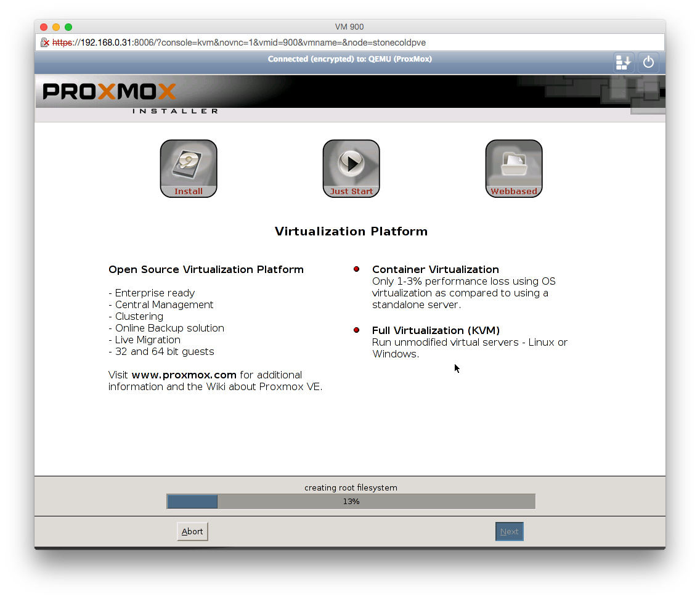This screenshot has height=599, width=700.
Task: Click the Next button
Action: (x=510, y=531)
